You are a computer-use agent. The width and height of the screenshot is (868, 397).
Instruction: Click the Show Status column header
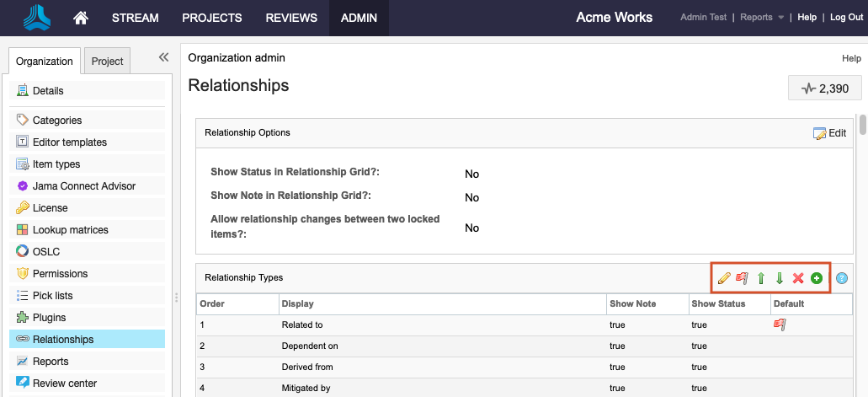point(730,303)
